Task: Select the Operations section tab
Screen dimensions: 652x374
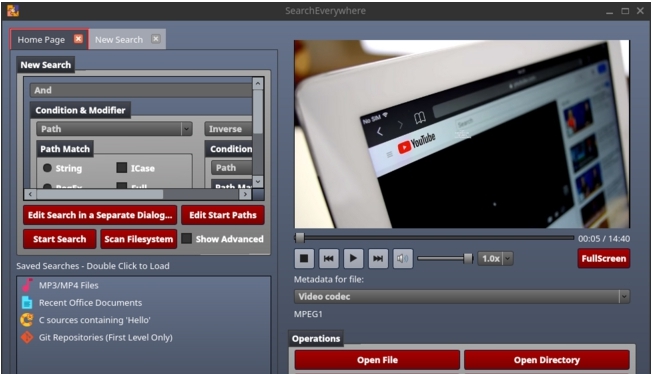Action: click(316, 339)
